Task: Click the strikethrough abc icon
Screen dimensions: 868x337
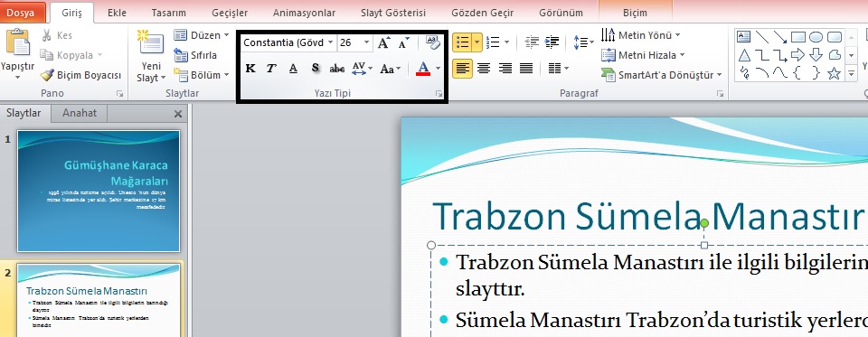Action: tap(336, 68)
